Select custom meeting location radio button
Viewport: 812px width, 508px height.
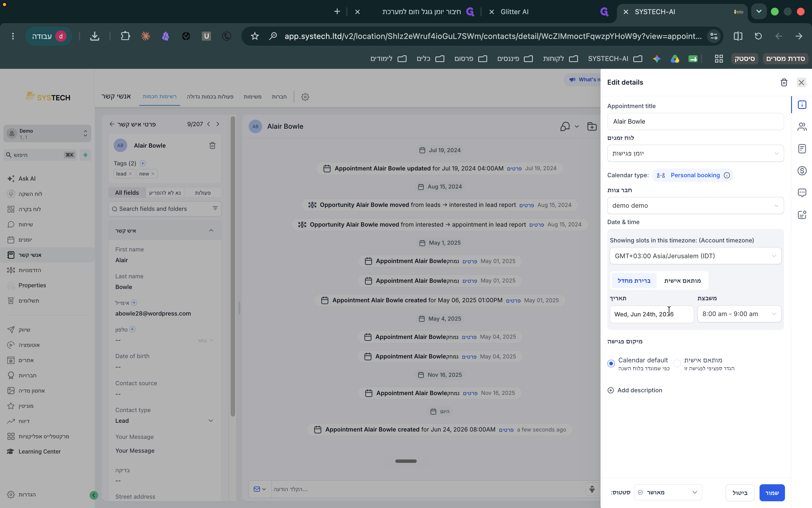click(x=677, y=364)
